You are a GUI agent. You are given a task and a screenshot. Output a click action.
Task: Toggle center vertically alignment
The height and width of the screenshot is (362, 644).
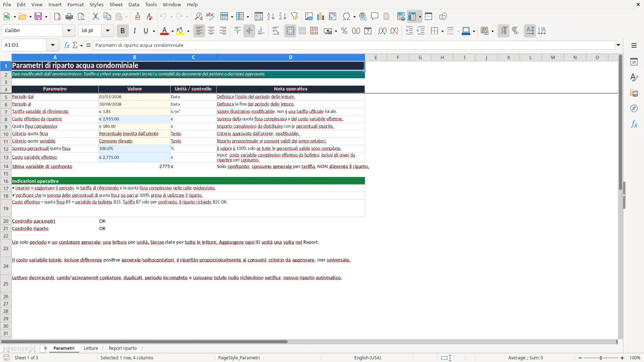point(249,31)
